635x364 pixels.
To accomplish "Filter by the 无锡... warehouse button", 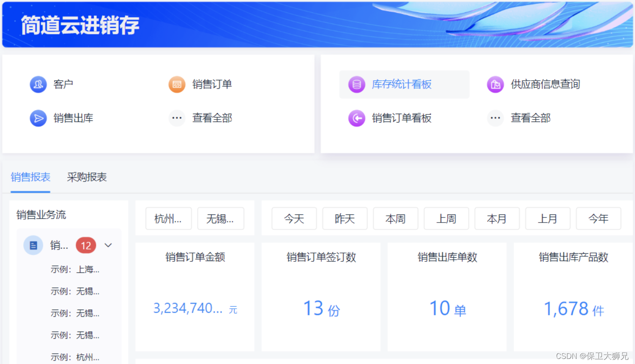I will click(x=220, y=219).
